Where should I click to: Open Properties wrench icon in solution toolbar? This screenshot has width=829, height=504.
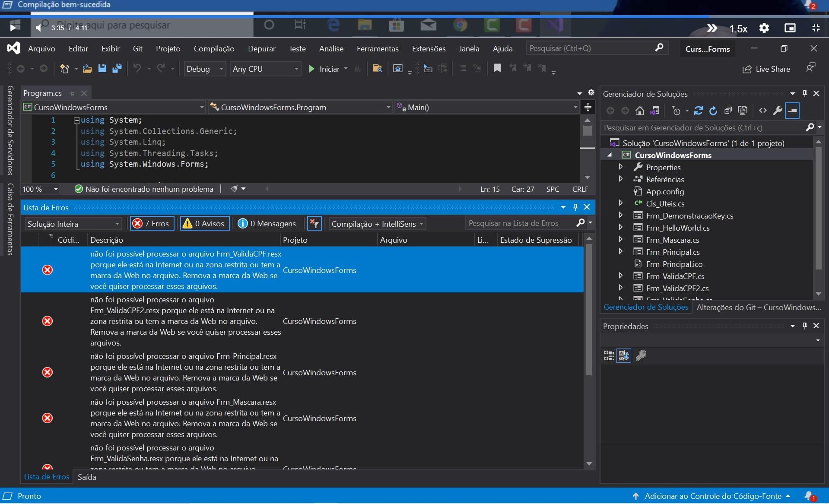(778, 111)
